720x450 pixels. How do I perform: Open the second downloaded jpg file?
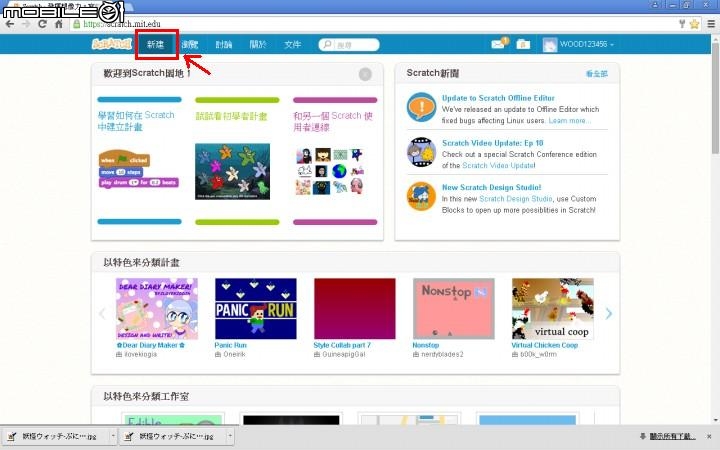(173, 436)
